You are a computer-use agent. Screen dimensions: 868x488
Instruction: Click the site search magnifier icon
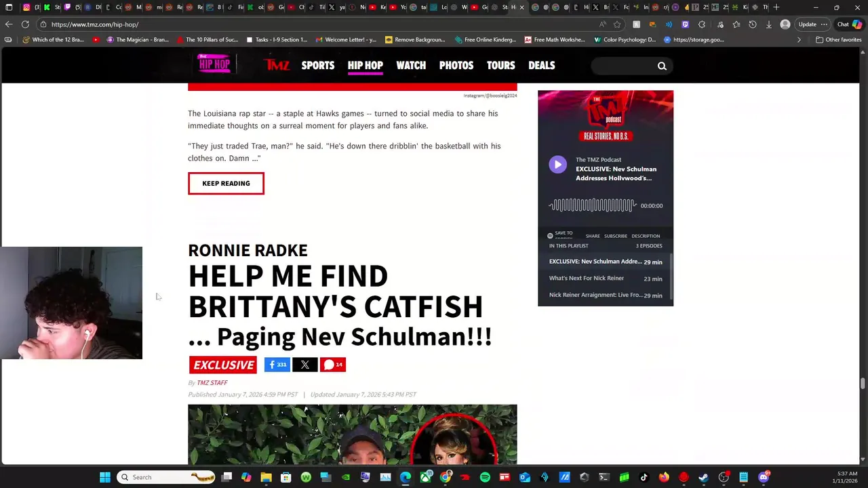click(x=662, y=66)
